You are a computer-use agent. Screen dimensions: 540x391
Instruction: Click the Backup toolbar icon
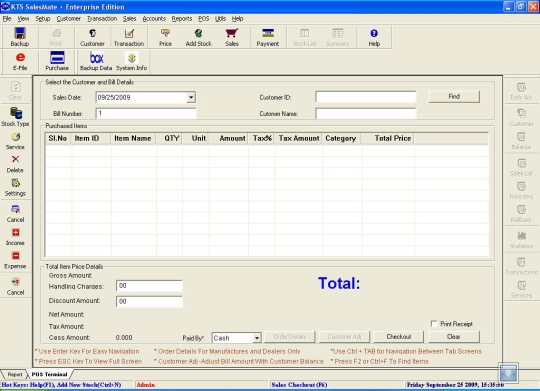click(20, 37)
